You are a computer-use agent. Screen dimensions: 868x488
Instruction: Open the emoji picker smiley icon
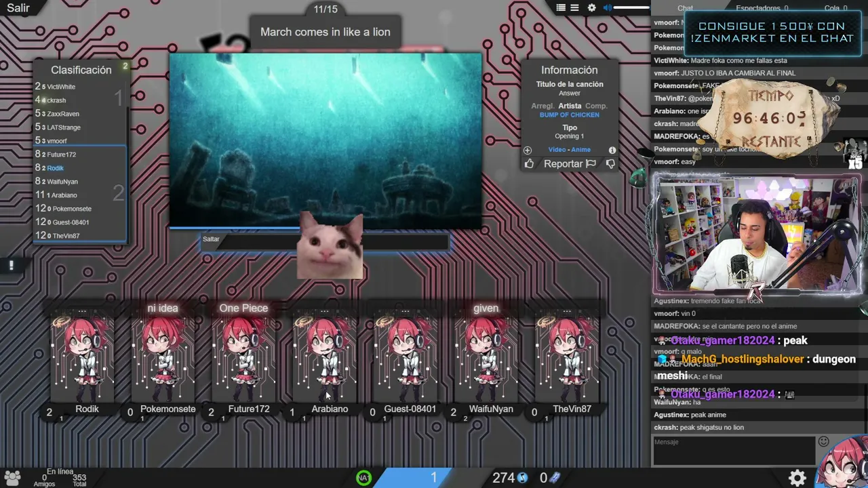[824, 442]
